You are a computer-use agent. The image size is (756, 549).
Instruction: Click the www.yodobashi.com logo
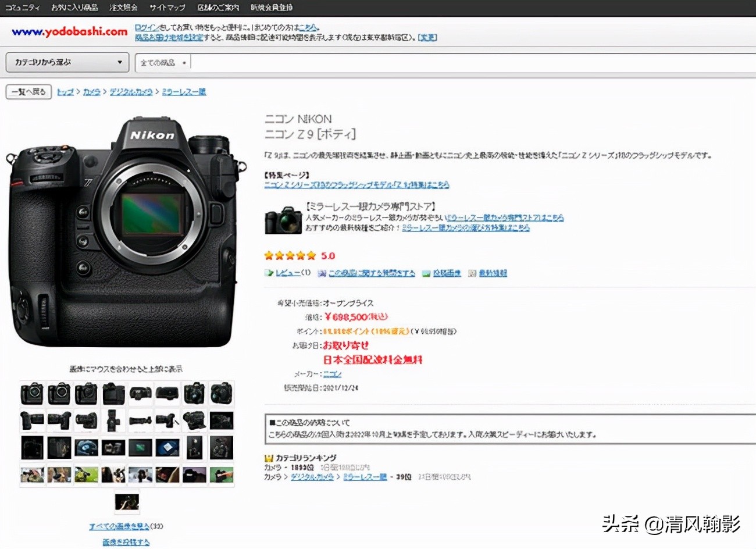[x=69, y=32]
